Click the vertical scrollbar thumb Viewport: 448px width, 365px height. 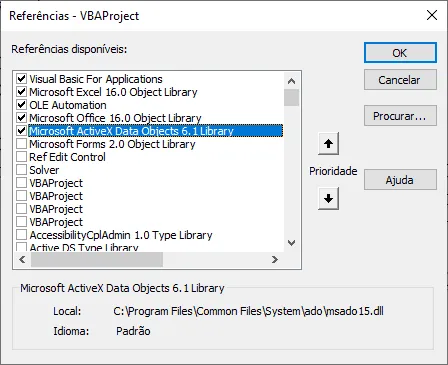coord(291,97)
